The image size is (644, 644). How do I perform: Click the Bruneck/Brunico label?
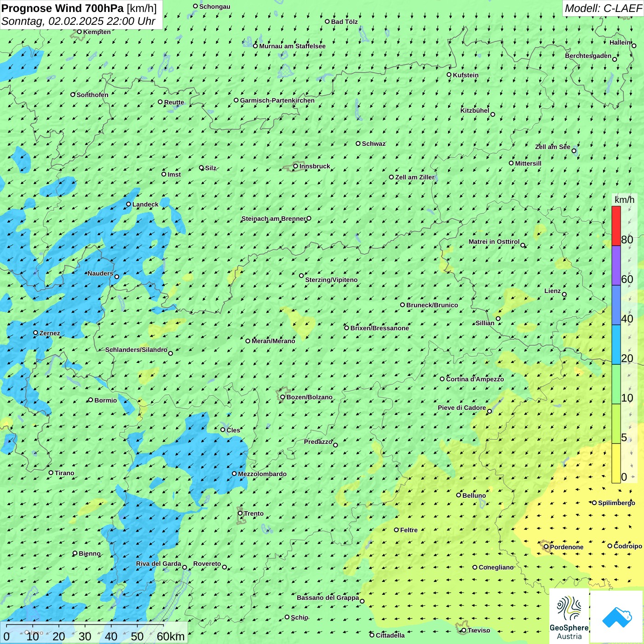tap(432, 305)
